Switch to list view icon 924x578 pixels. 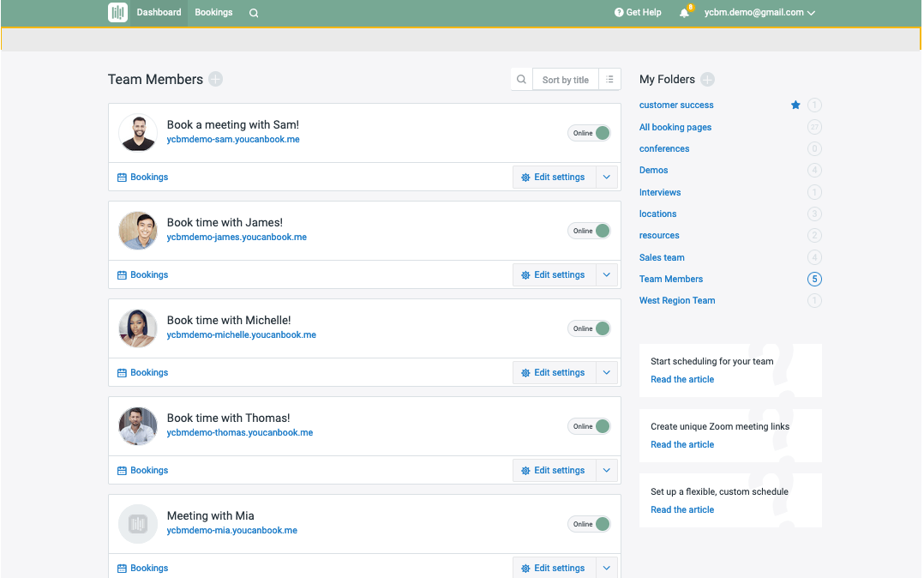pos(609,80)
